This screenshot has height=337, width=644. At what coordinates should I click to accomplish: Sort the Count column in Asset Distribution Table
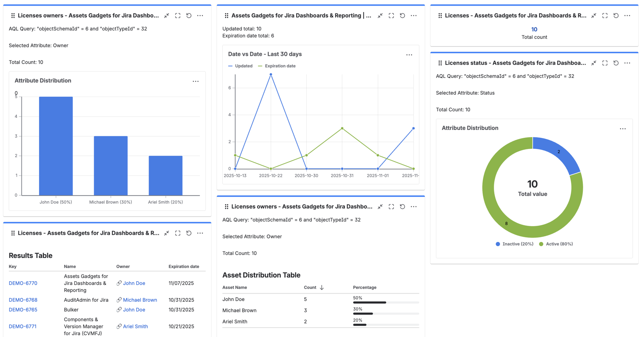pos(315,287)
